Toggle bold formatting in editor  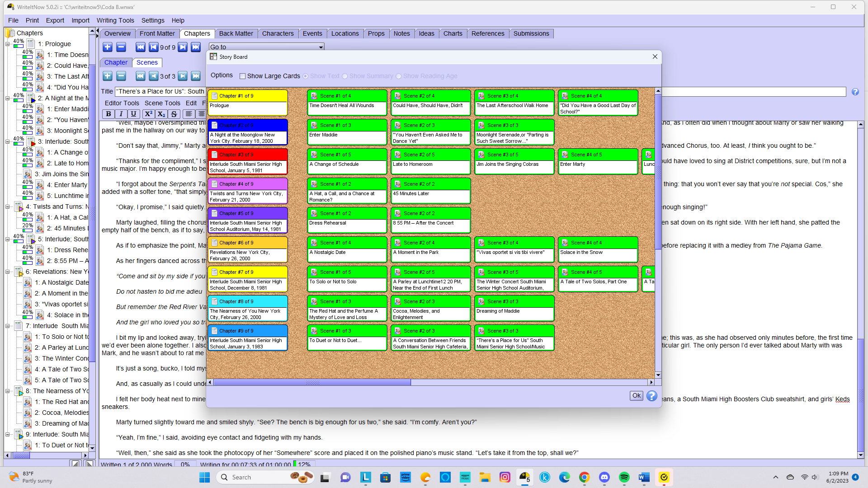(108, 114)
